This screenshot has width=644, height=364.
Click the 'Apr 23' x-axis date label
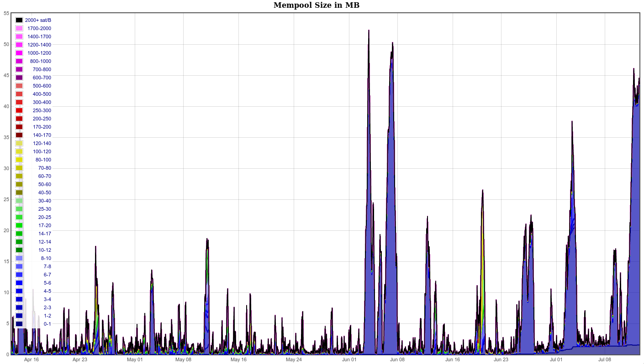pos(80,359)
